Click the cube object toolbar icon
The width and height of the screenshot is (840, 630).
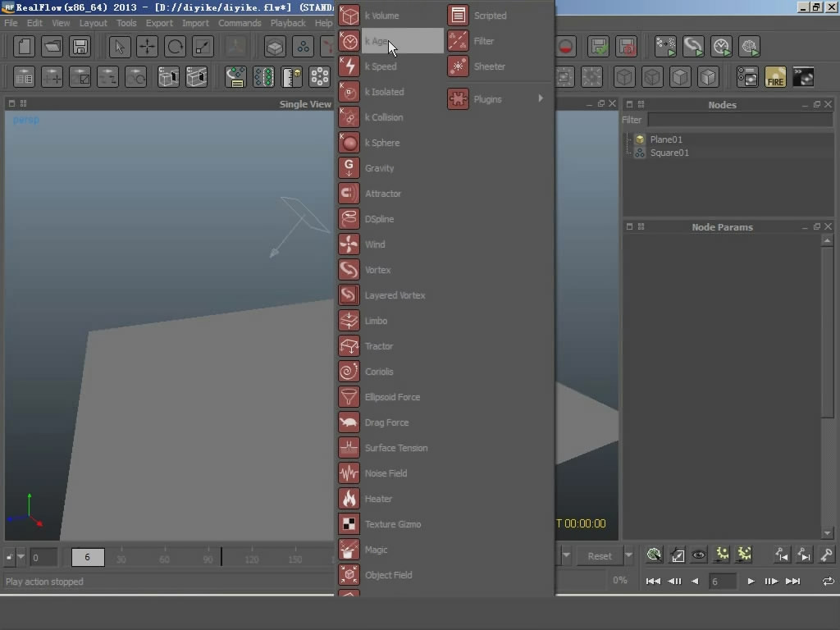click(x=275, y=47)
